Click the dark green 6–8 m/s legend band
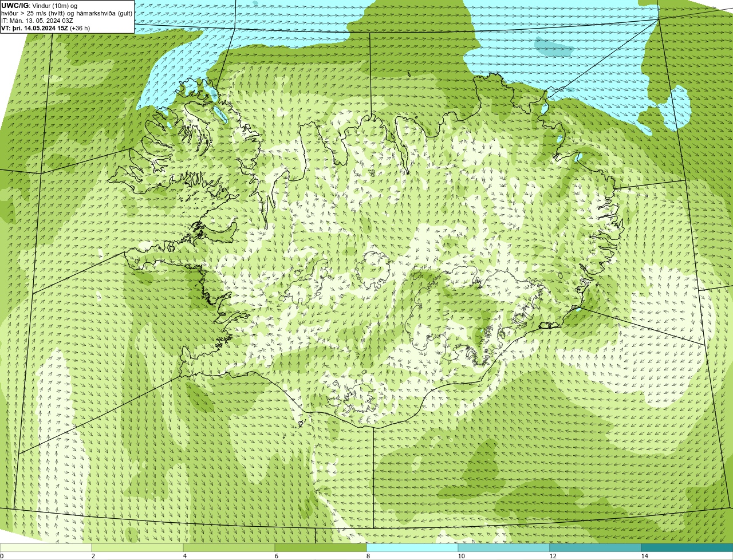 (x=321, y=547)
